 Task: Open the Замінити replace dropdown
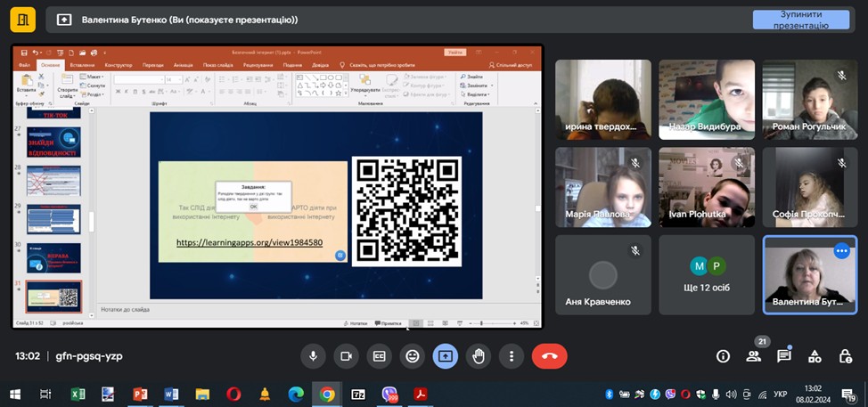point(476,85)
